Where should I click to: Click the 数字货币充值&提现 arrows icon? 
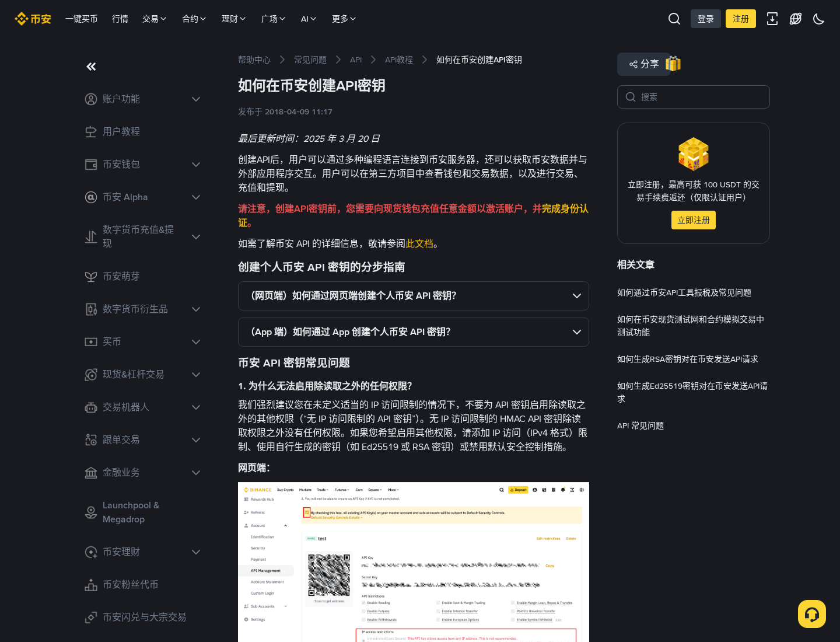pos(91,237)
